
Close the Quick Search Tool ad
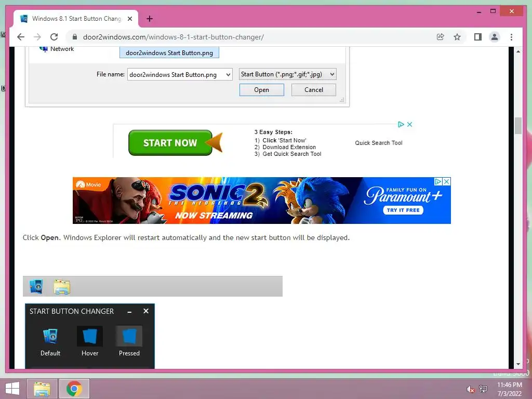click(x=409, y=124)
